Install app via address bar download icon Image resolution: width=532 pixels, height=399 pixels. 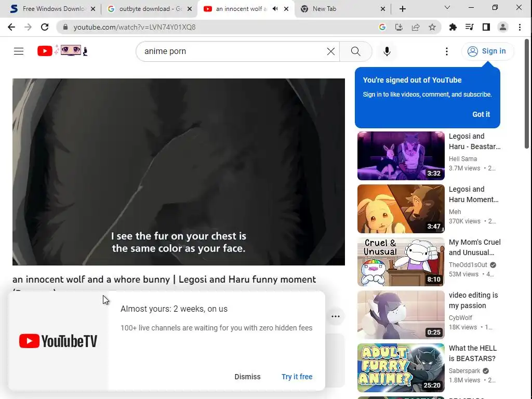398,27
